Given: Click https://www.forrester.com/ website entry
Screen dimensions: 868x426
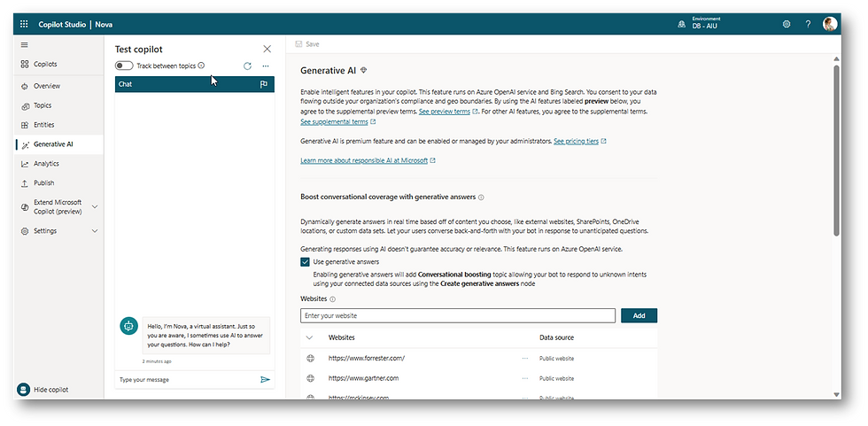Looking at the screenshot, I should coord(367,358).
